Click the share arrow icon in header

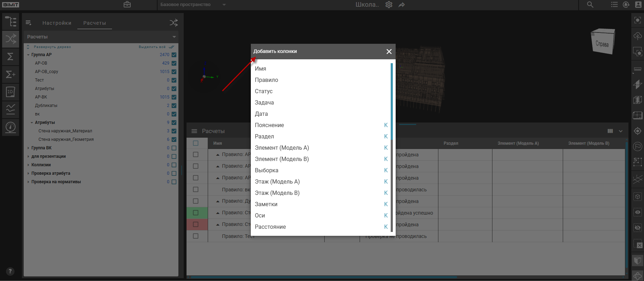click(402, 5)
